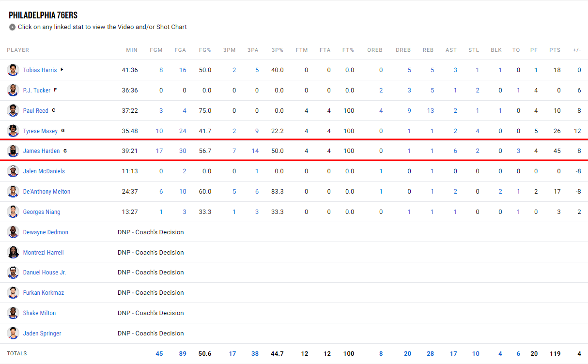The image size is (588, 364).
Task: View De'Anthony Melton's 2 blocks
Action: [x=500, y=192]
